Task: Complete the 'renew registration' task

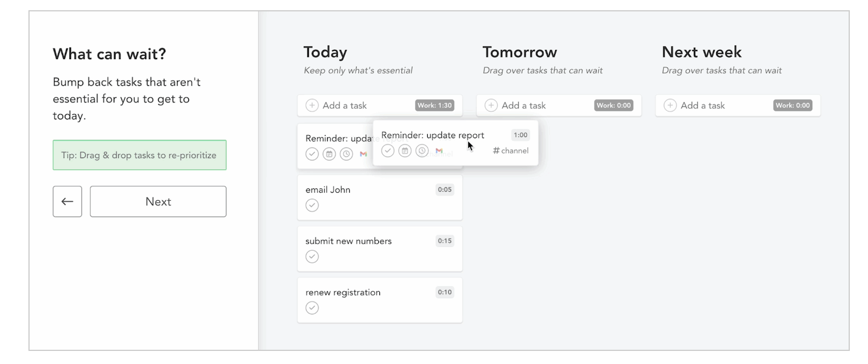Action: 312,308
